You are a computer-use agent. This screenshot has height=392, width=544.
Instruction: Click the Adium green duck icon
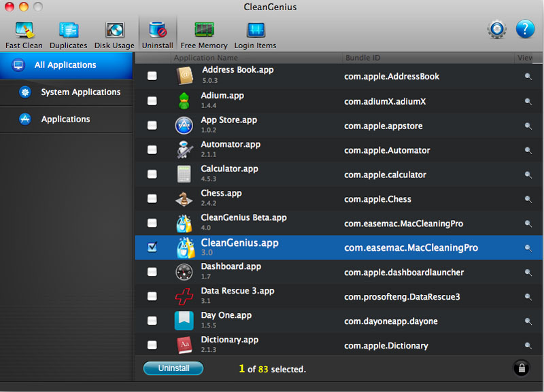click(x=184, y=101)
